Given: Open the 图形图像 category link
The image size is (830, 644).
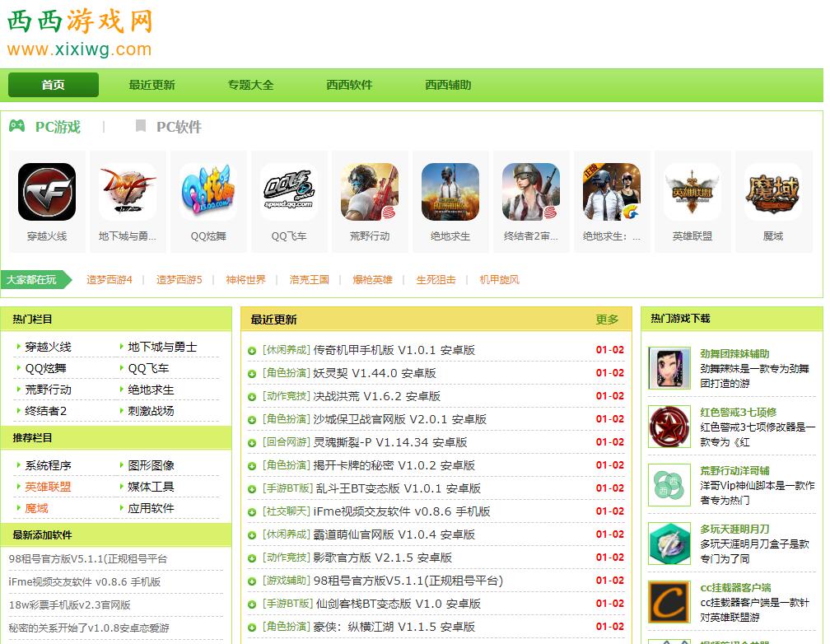Looking at the screenshot, I should tap(151, 465).
